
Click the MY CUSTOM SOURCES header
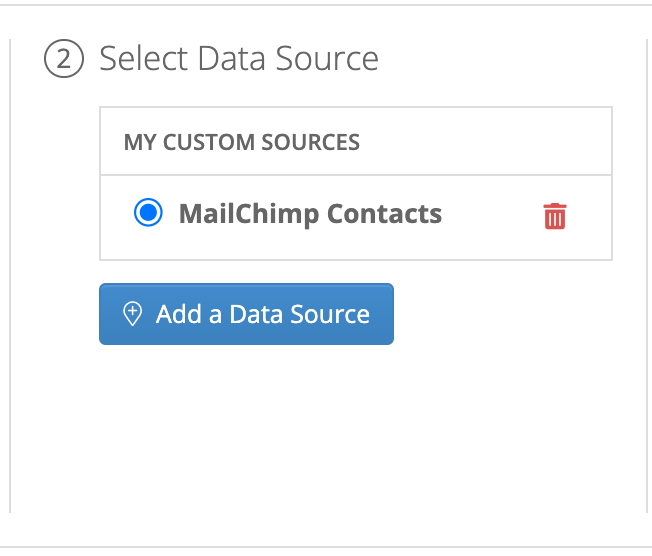pyautogui.click(x=242, y=142)
